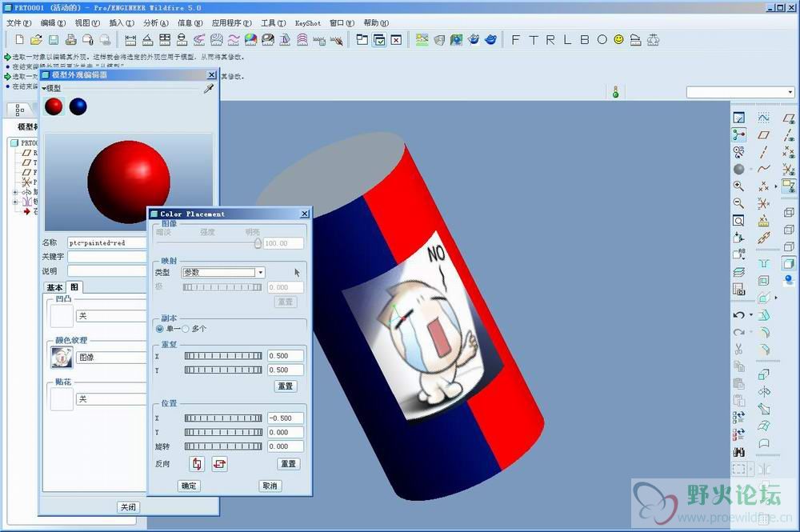
Task: Click the Save disk icon in the toolbar
Action: [x=53, y=40]
